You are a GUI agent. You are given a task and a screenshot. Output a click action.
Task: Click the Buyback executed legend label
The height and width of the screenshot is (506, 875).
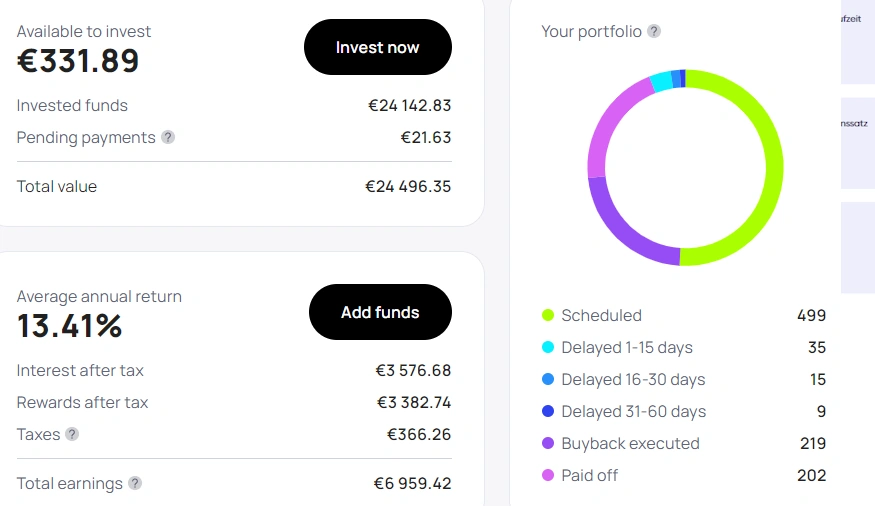point(630,444)
